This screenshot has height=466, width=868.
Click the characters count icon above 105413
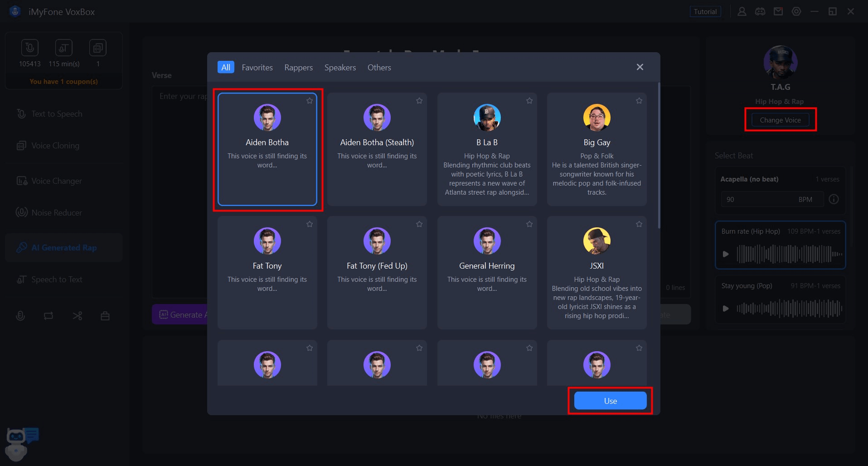(30, 48)
